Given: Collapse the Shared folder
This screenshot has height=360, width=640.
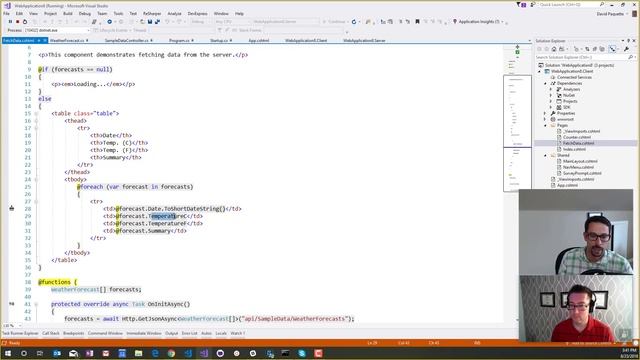Looking at the screenshot, I should (x=545, y=156).
